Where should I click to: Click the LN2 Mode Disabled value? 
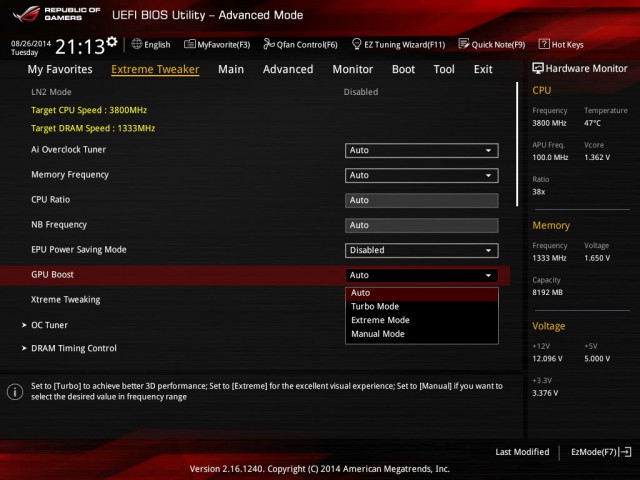(361, 92)
